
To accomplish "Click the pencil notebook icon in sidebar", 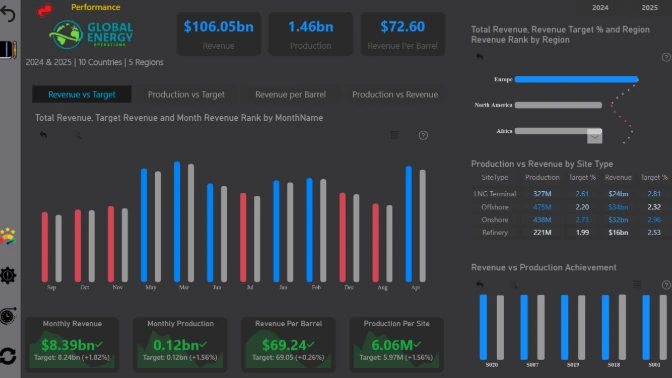I will [x=8, y=50].
